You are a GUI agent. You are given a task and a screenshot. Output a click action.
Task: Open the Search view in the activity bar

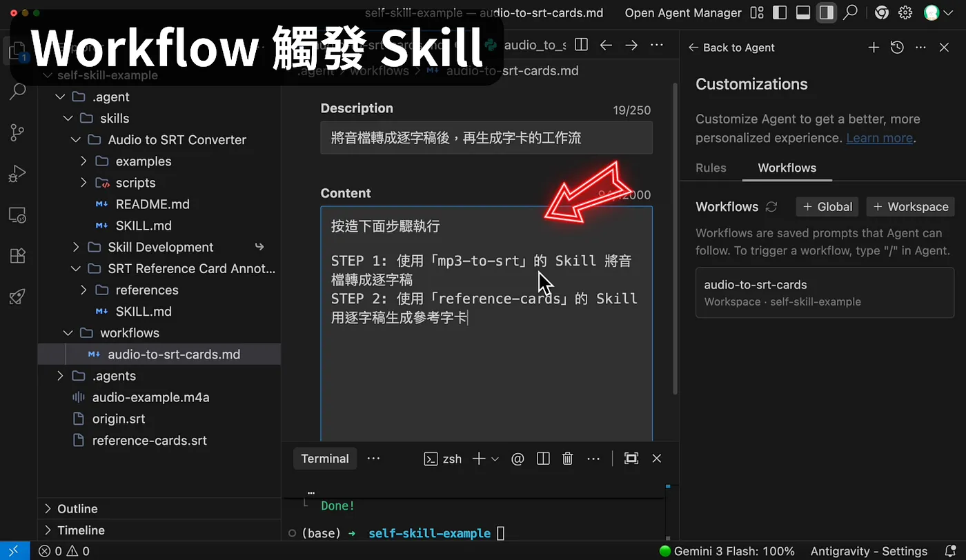click(18, 91)
